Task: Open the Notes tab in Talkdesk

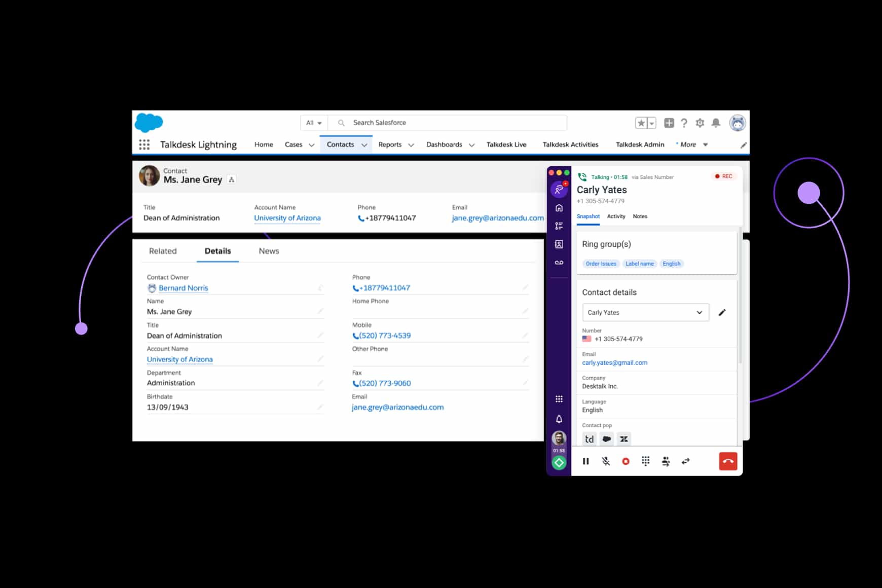Action: pyautogui.click(x=640, y=216)
